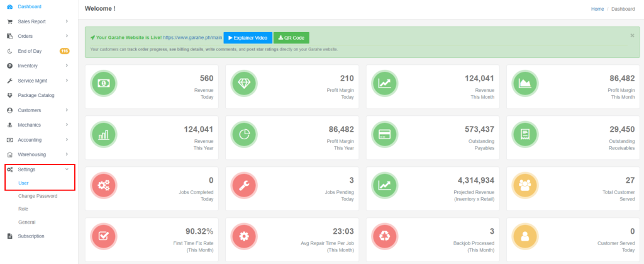The width and height of the screenshot is (644, 264).
Task: Click the Total Customer Served group icon
Action: click(x=525, y=185)
